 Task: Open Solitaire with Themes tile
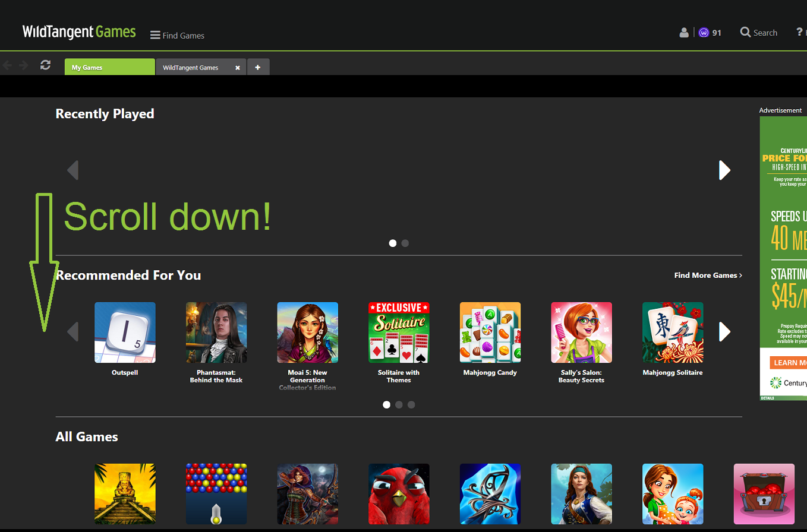tap(399, 332)
